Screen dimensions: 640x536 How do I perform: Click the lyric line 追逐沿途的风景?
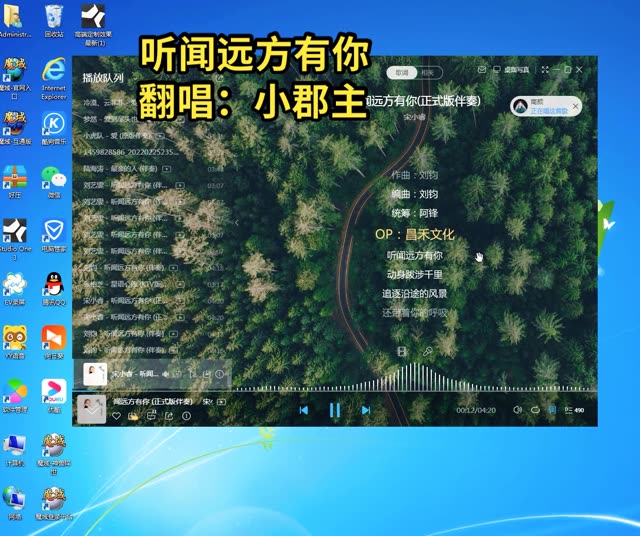coord(414,294)
